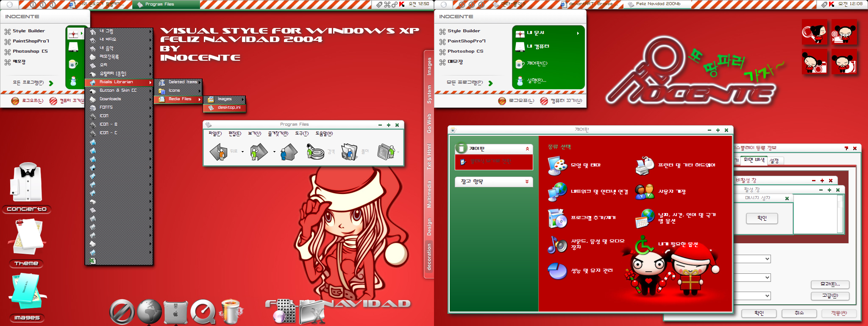Screen dimensions: 868x326
Task: Click the Program Files taskbar button
Action: (x=166, y=4)
